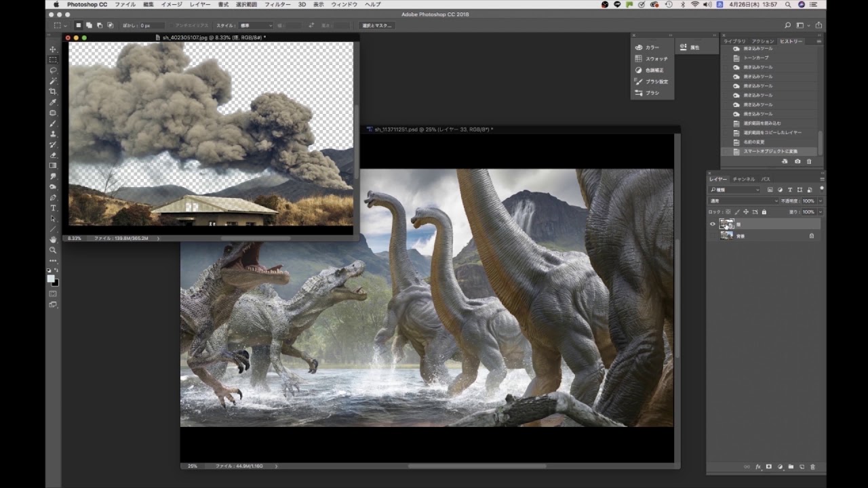Click the background color swatch
This screenshot has height=488, width=868.
tap(56, 283)
